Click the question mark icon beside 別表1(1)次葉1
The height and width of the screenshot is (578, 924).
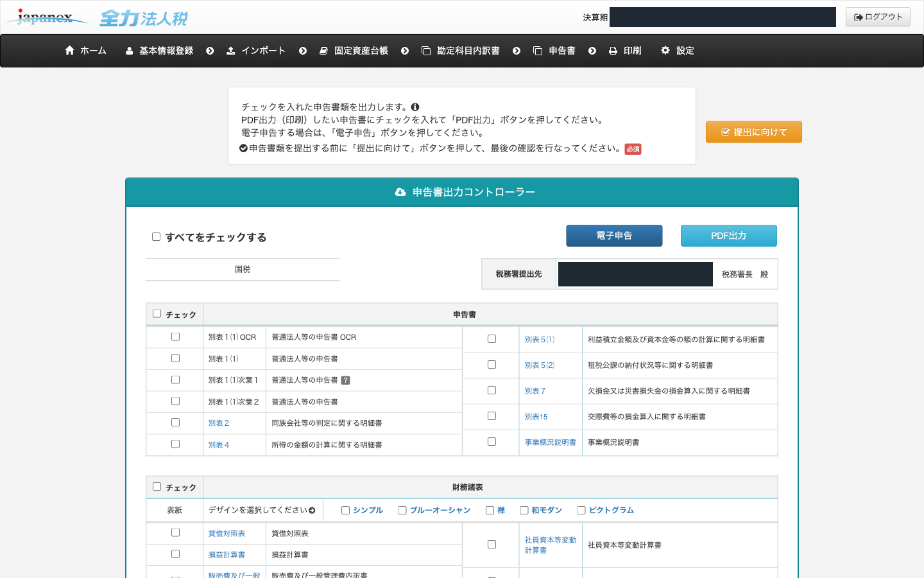345,380
